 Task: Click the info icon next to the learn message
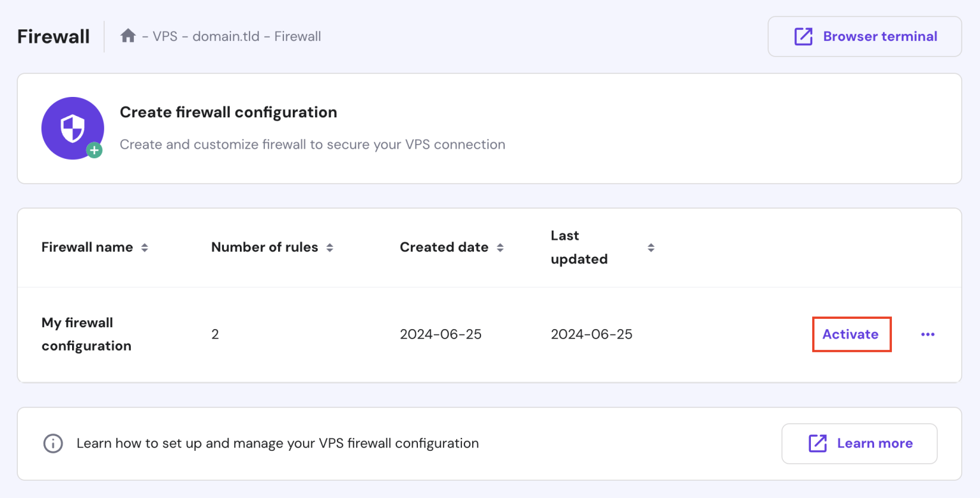point(53,443)
